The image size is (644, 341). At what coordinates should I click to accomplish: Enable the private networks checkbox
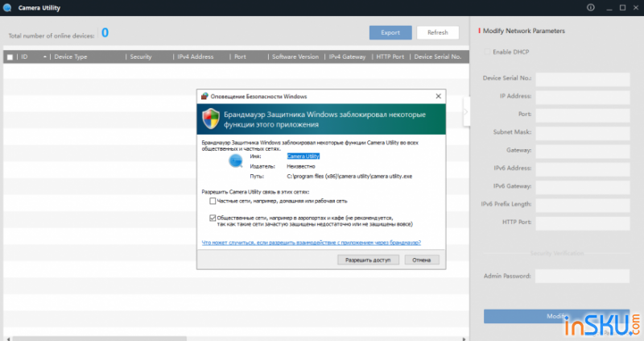[x=213, y=201]
